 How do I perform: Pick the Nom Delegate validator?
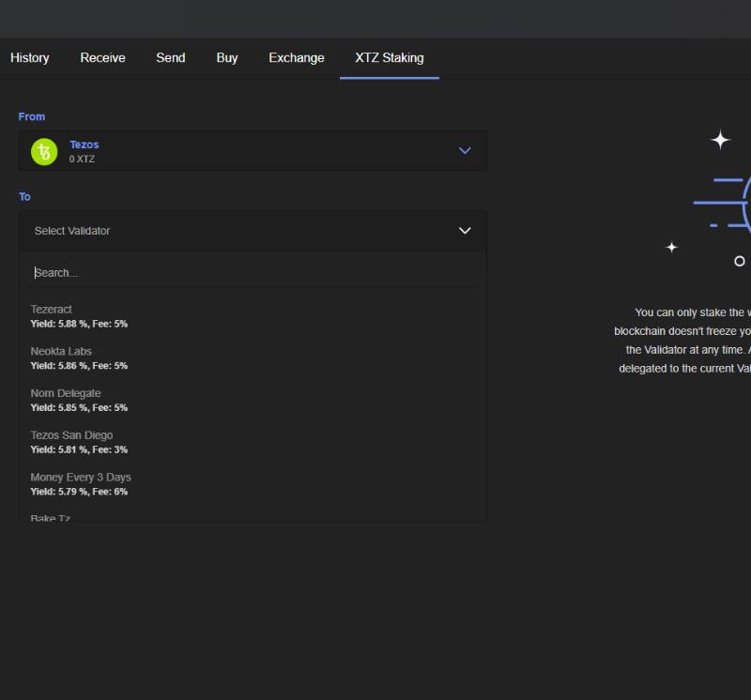pyautogui.click(x=66, y=393)
